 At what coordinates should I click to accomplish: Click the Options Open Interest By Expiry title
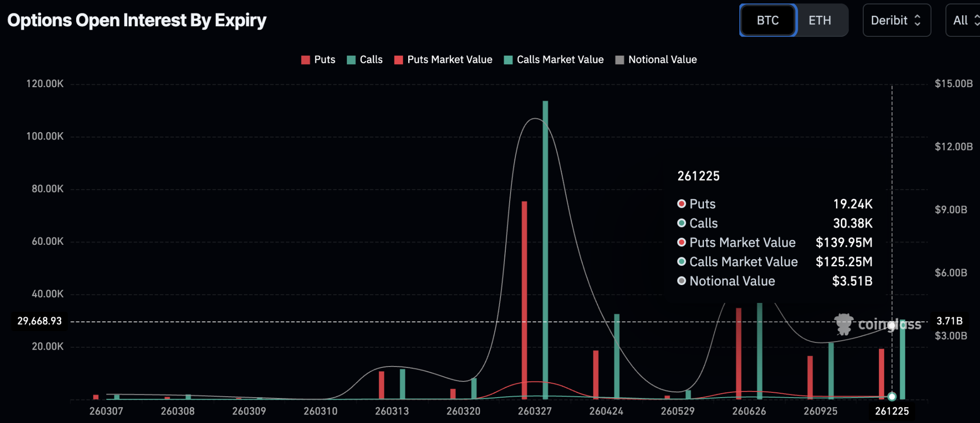click(137, 20)
